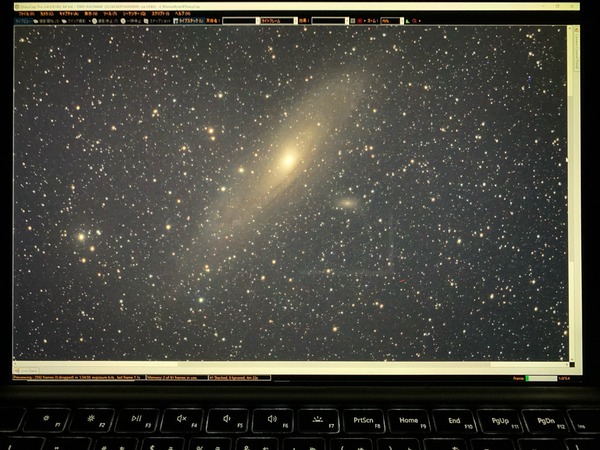Click the Start Capture toolbar icon
This screenshot has height=450, width=600.
(x=36, y=21)
